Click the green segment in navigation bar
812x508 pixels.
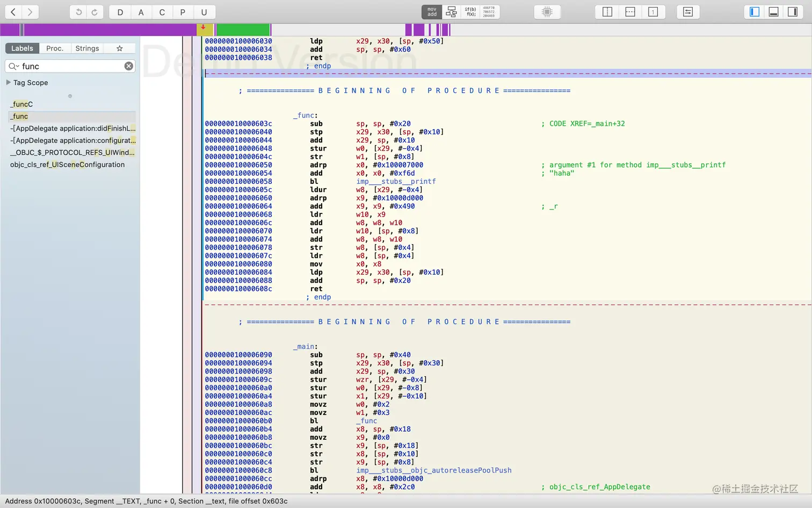pos(243,30)
